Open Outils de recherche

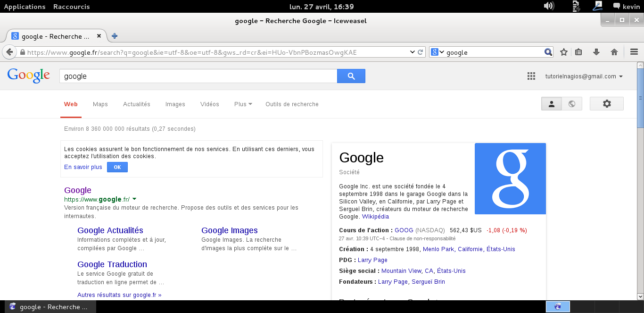pos(292,104)
